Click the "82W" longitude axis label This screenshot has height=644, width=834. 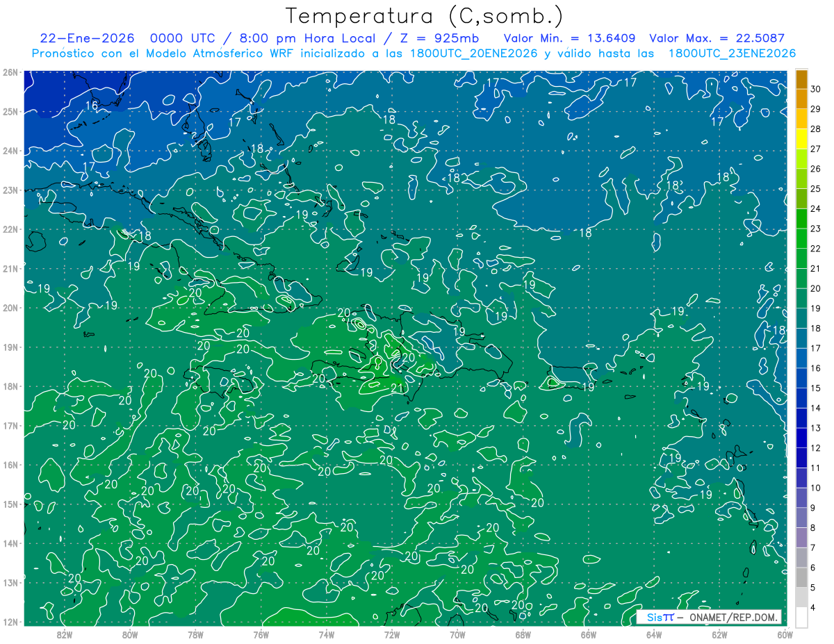point(64,634)
